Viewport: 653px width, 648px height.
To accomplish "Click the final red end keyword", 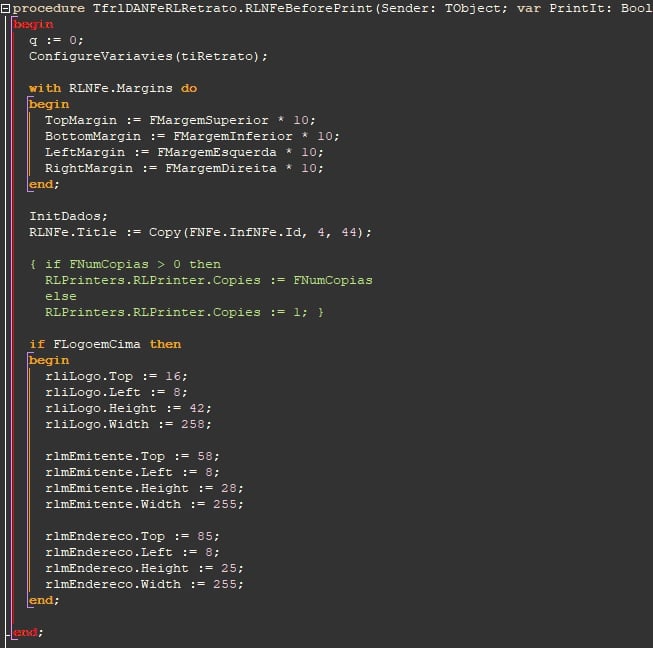I will coord(25,632).
